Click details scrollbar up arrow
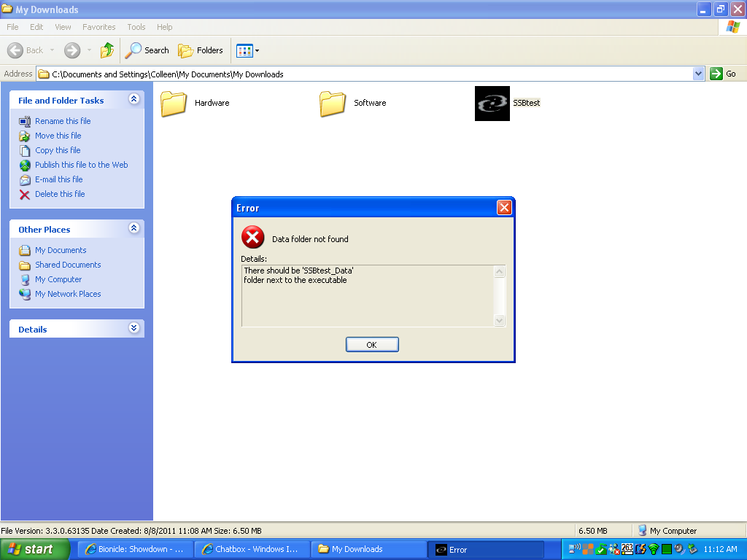This screenshot has width=747, height=560. point(499,272)
